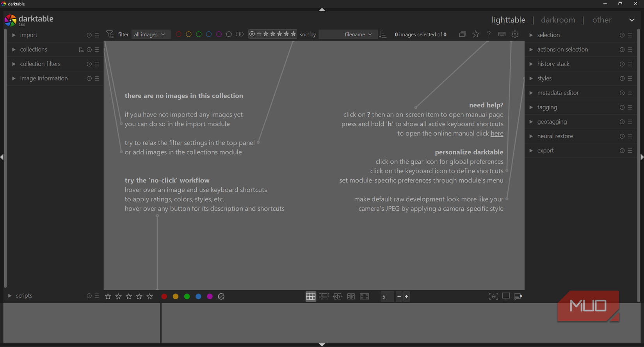The width and height of the screenshot is (644, 347).
Task: Toggle color filter AND/OR operator
Action: (240, 34)
